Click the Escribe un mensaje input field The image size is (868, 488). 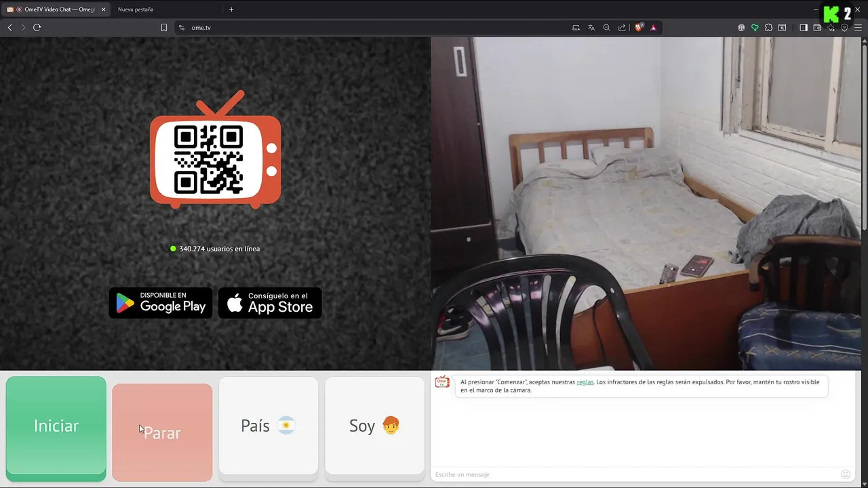pos(636,474)
